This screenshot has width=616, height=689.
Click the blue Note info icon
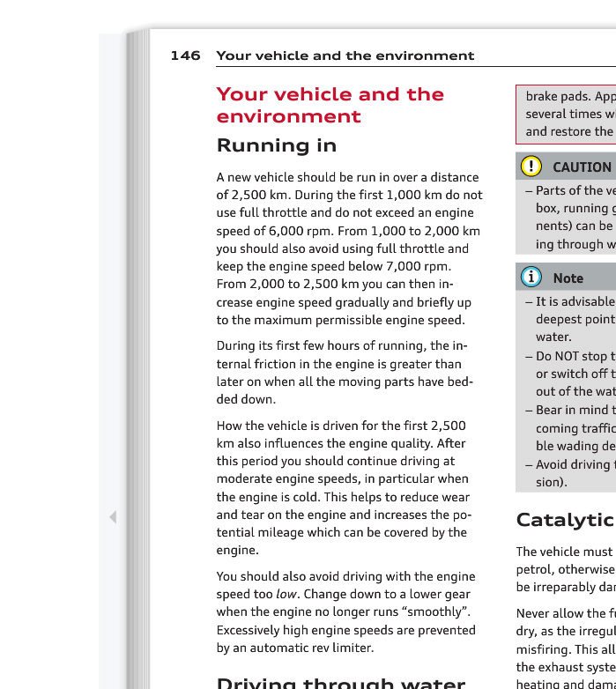(531, 277)
